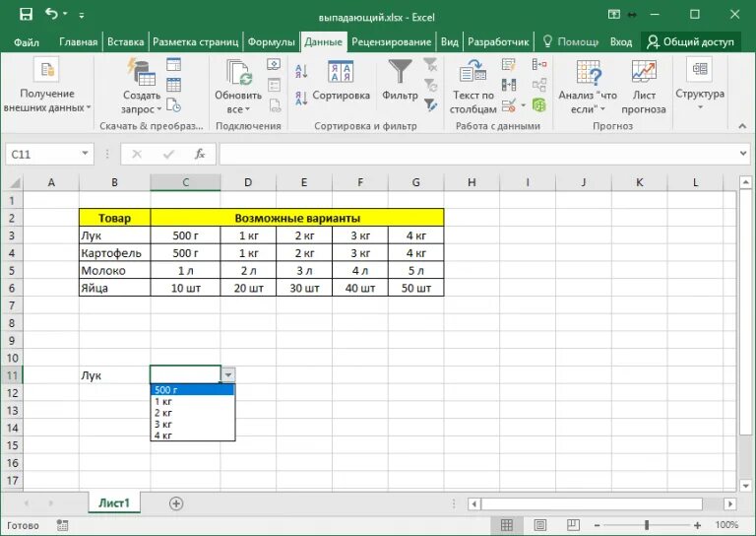Switch to Normal view in status bar

point(507,525)
